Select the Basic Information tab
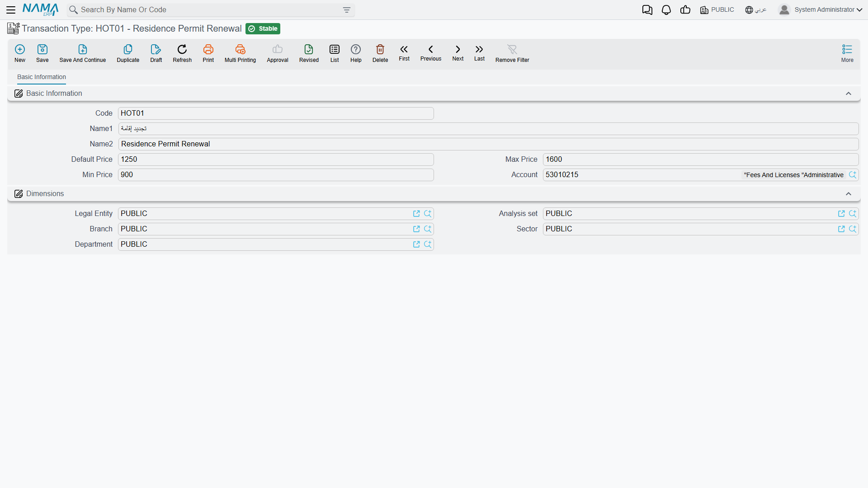Viewport: 868px width, 488px height. 42,77
